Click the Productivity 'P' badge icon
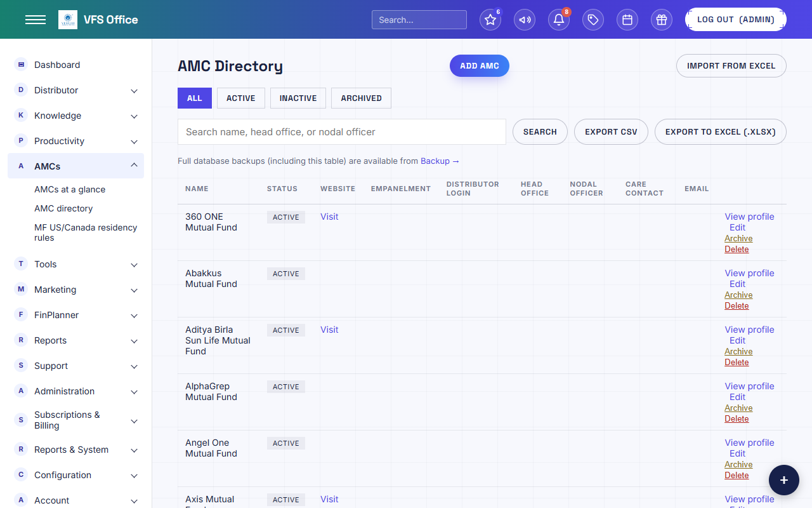812x508 pixels. click(x=21, y=140)
